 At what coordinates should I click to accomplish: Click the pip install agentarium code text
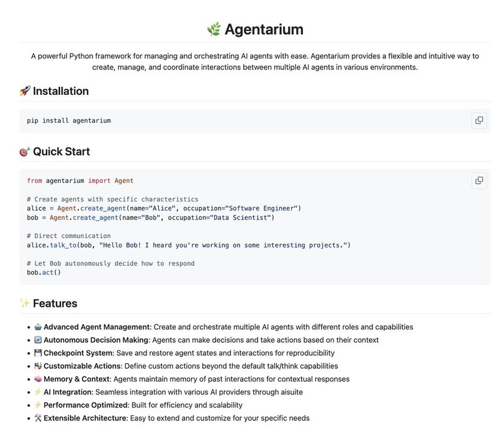click(x=69, y=120)
